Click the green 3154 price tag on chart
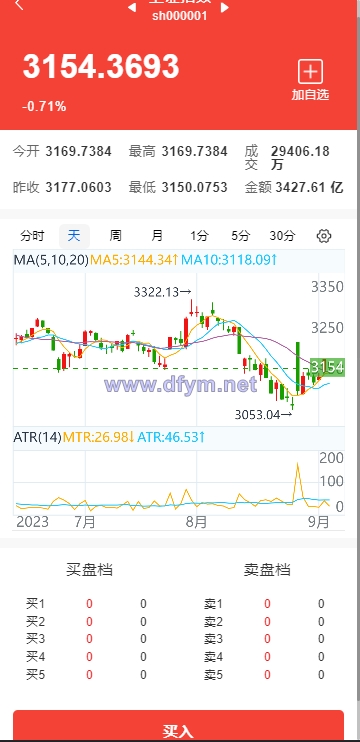Screen dimensions: 360x742 pos(327,367)
